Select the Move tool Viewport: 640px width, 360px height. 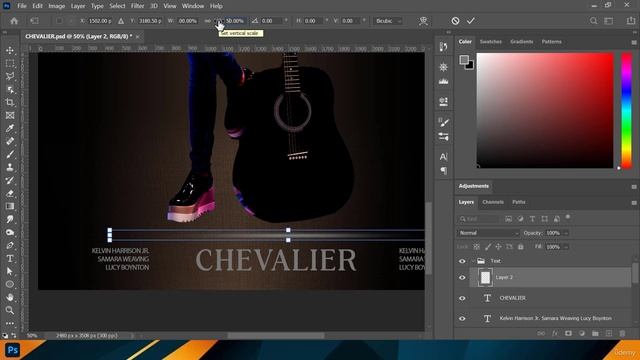tap(10, 51)
